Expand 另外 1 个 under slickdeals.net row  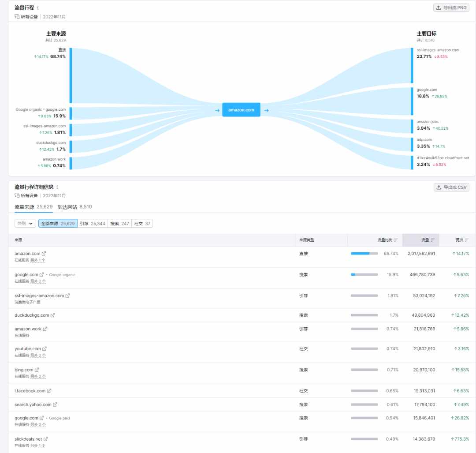pyautogui.click(x=38, y=446)
